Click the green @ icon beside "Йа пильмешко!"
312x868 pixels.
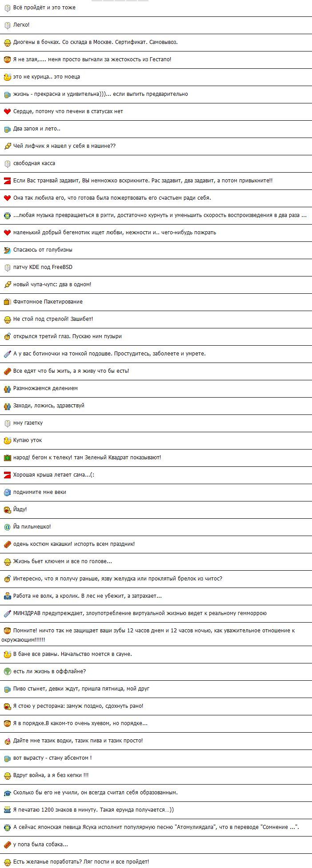pos(7,527)
